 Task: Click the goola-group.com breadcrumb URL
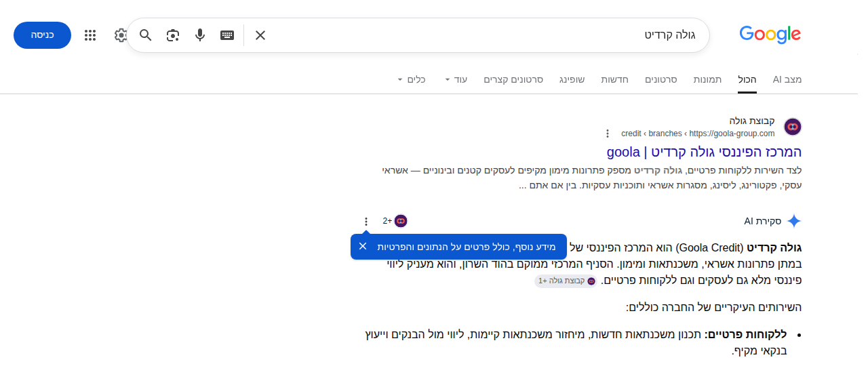pos(698,134)
